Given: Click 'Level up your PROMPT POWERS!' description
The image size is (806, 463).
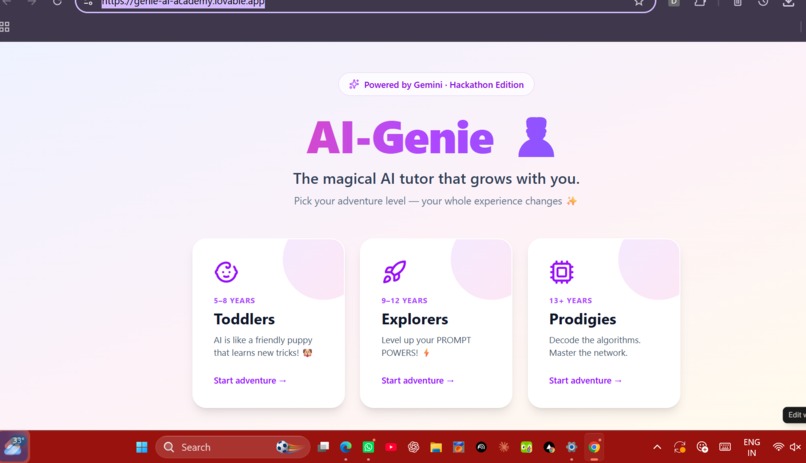Looking at the screenshot, I should point(426,346).
